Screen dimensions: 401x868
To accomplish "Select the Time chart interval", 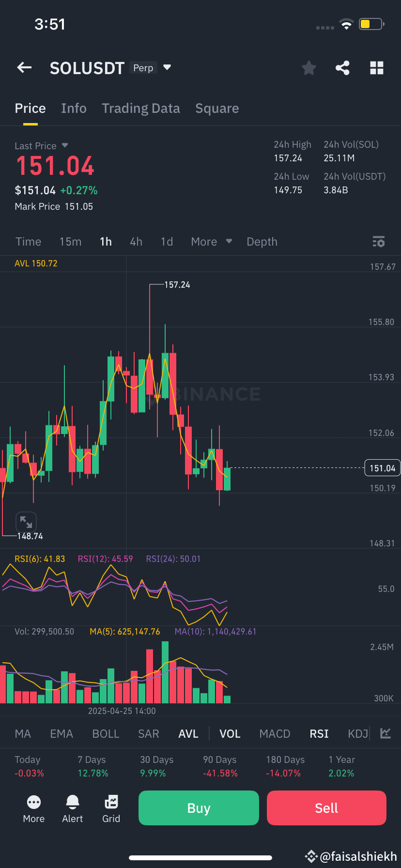I will [28, 242].
